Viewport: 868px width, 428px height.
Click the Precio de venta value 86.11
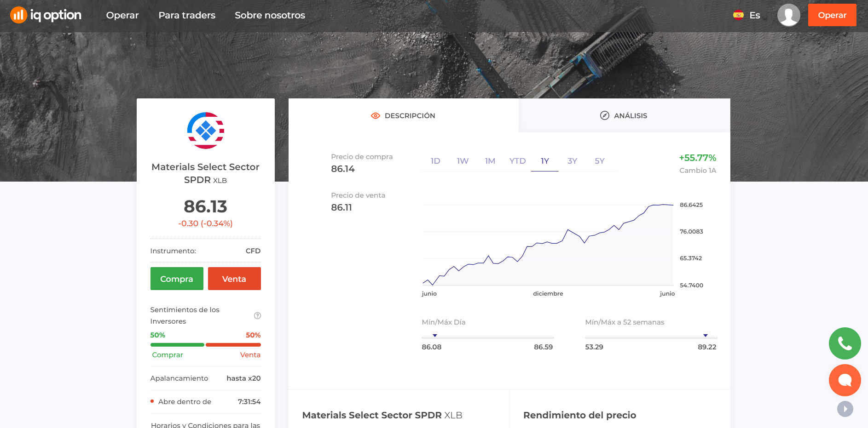(341, 207)
